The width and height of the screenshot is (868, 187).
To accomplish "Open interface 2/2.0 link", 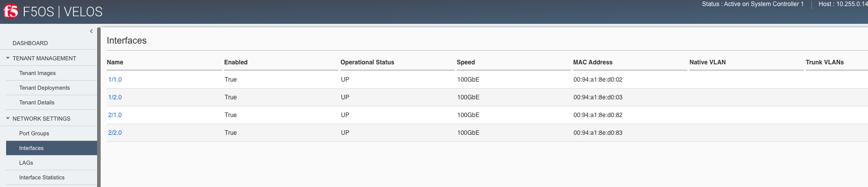I will click(115, 133).
